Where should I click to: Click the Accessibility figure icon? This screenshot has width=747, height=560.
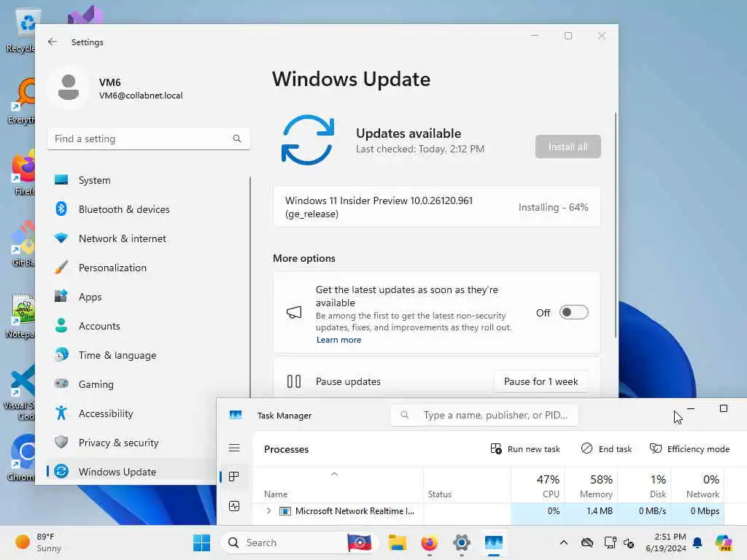click(61, 413)
